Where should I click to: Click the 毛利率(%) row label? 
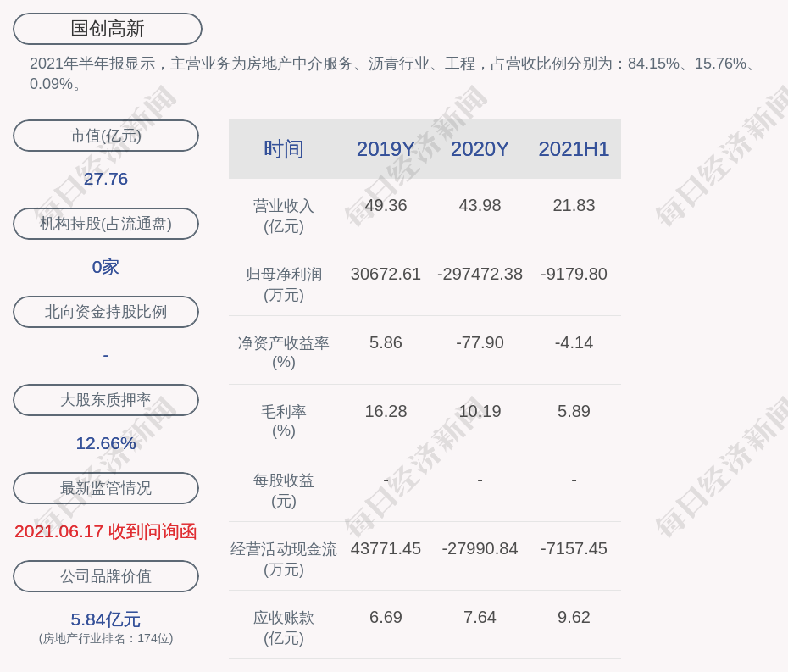[x=284, y=421]
